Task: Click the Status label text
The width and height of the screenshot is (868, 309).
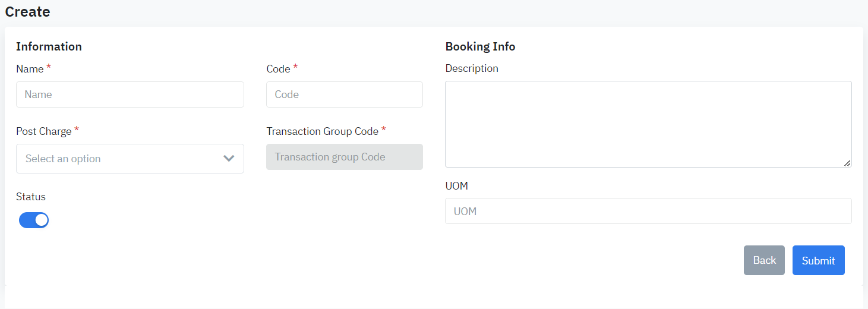Action: click(31, 197)
